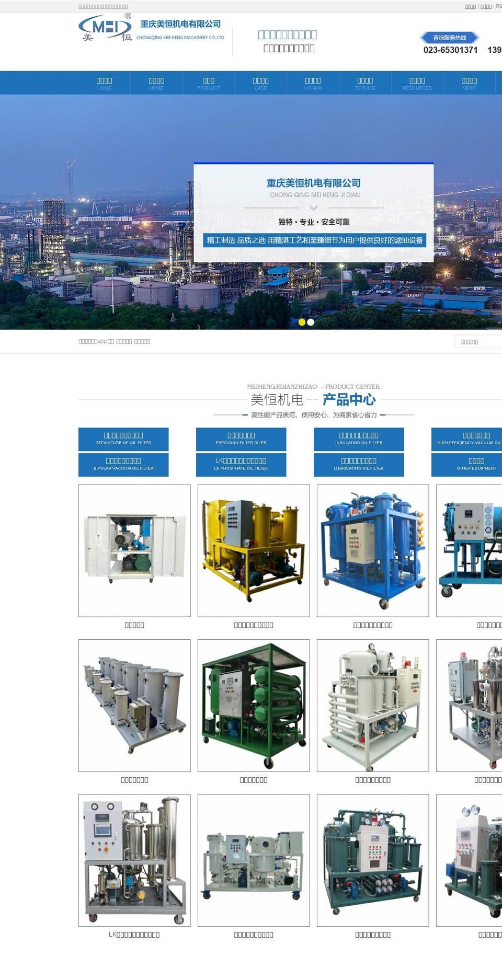Select the BIPOLAR VACUUM OIL FILTER category
502x980 pixels.
pyautogui.click(x=123, y=465)
